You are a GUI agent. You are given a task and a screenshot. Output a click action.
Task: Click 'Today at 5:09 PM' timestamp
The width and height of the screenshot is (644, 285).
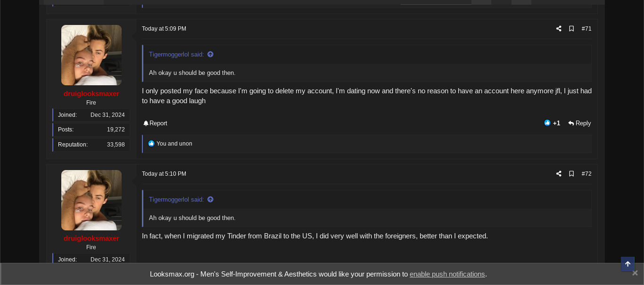click(x=164, y=29)
